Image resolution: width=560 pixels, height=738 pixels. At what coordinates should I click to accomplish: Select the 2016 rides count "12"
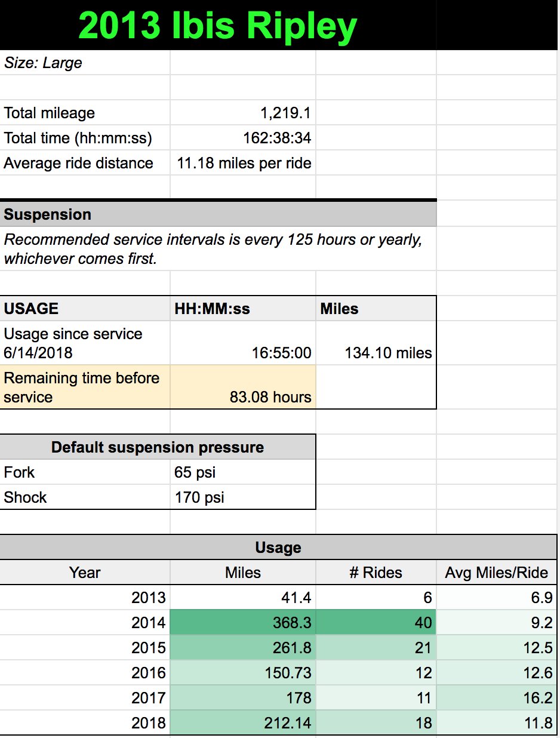tap(376, 673)
